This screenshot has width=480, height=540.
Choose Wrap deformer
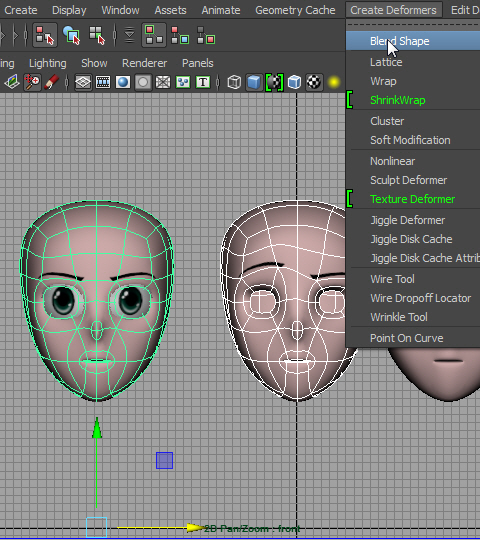[x=413, y=81]
